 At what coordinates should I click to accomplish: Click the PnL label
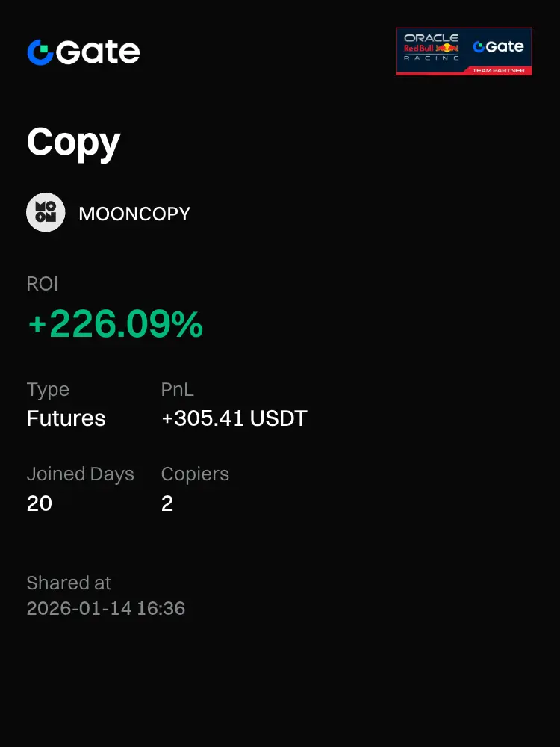pyautogui.click(x=178, y=390)
